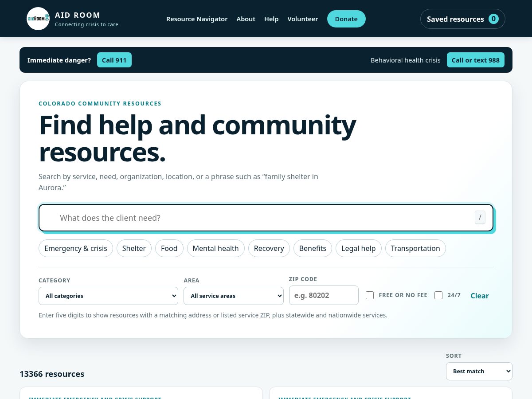Viewport: 532px width, 399px height.
Task: Open the Sort Best match dropdown
Action: 479,371
